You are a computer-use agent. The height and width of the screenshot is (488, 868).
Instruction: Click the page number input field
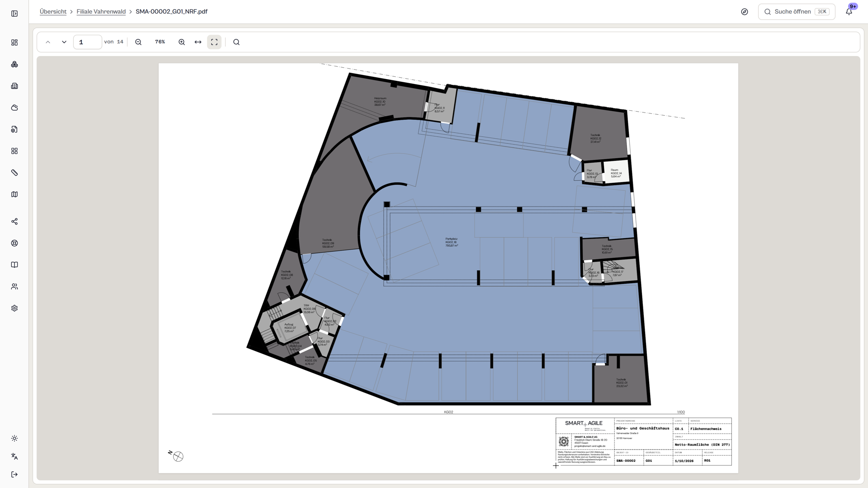point(88,42)
